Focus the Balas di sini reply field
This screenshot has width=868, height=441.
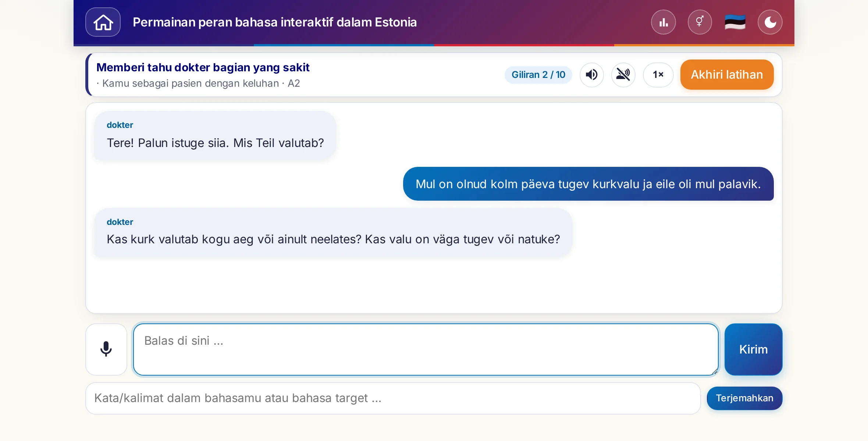[426, 349]
